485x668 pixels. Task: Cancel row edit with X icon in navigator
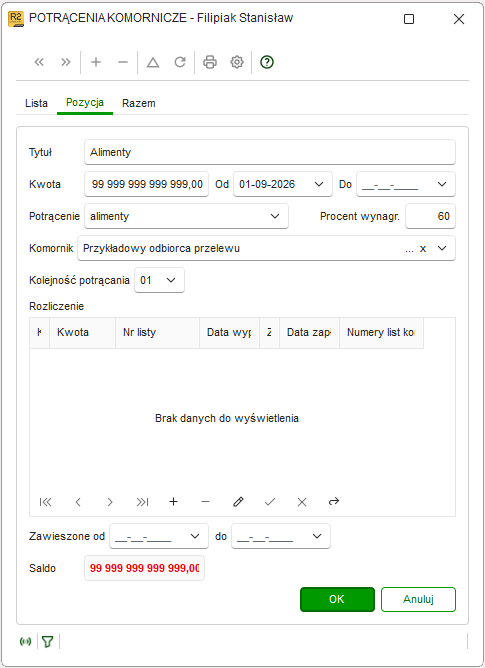pos(302,502)
